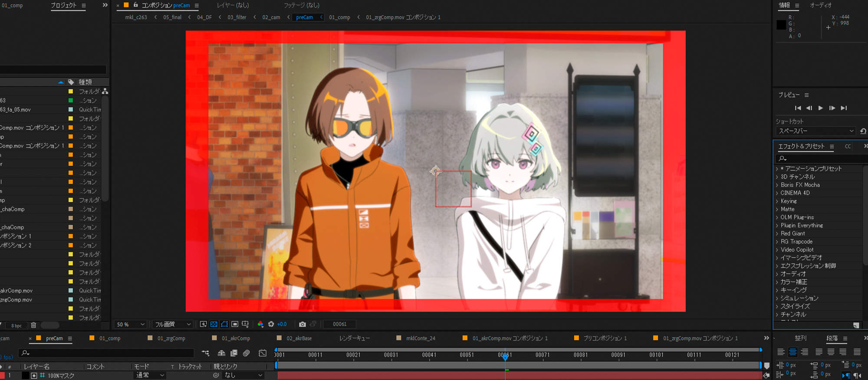
Task: Select justify last line right in paragraph panel
Action: (x=843, y=352)
